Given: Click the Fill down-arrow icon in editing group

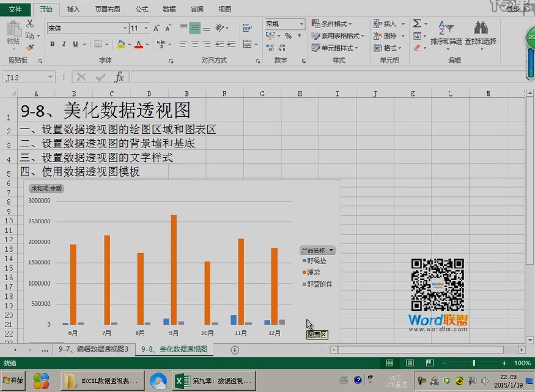Looking at the screenshot, I should click(x=417, y=36).
